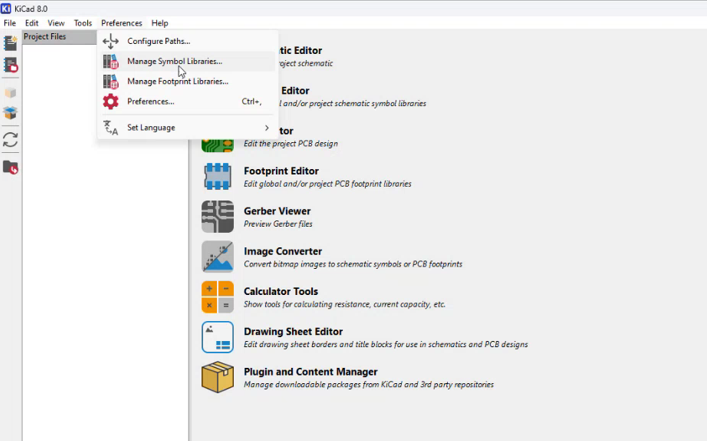Open the View menu
The width and height of the screenshot is (707, 441).
tap(56, 23)
